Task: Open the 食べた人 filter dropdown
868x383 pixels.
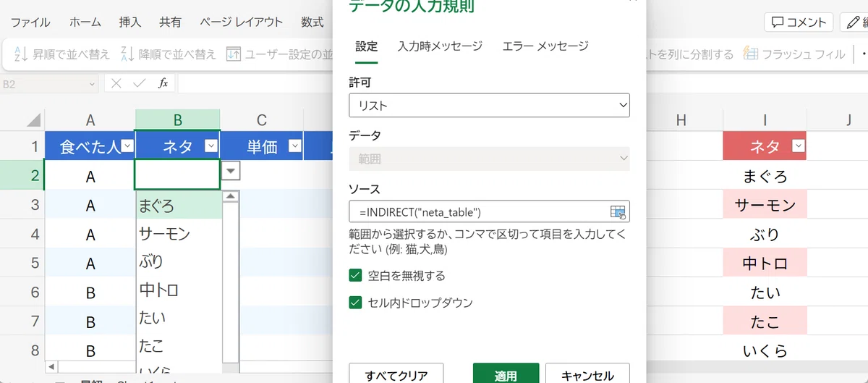Action: click(127, 146)
